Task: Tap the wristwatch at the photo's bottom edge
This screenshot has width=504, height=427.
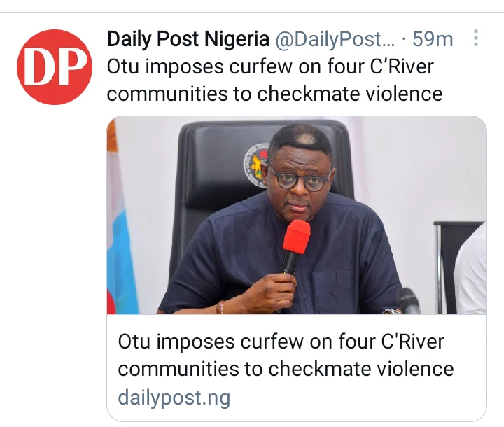Action: [392, 311]
